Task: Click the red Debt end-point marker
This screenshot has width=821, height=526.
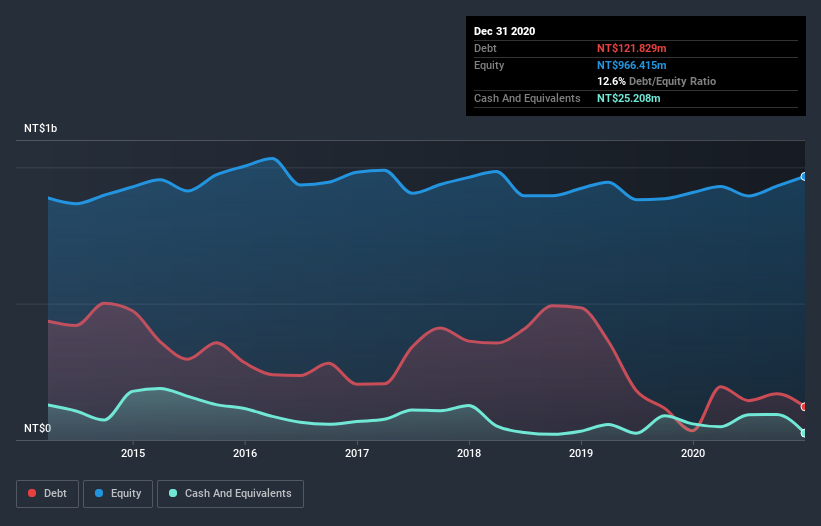Action: click(x=804, y=407)
